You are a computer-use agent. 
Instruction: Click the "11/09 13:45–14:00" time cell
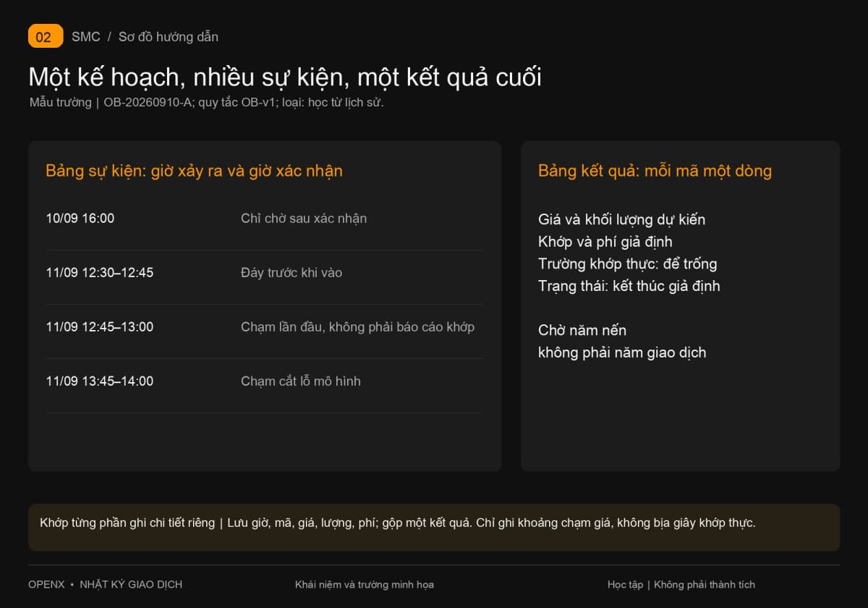(x=100, y=381)
